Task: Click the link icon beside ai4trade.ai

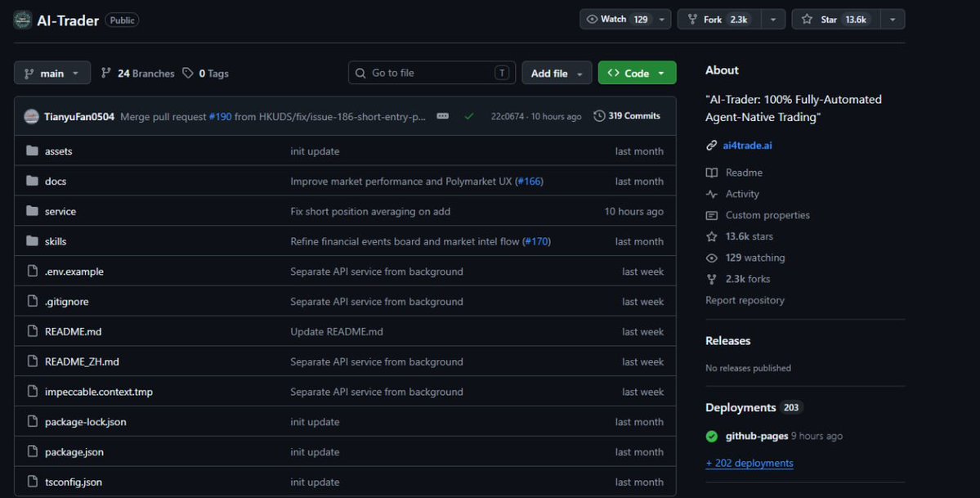Action: click(711, 145)
